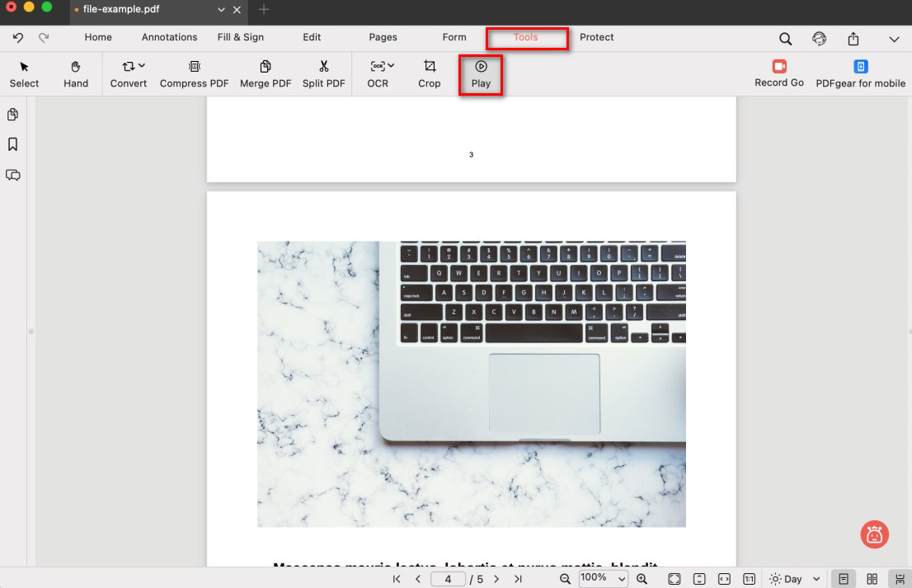912x588 pixels.
Task: Select the Merge PDF tool
Action: point(266,67)
